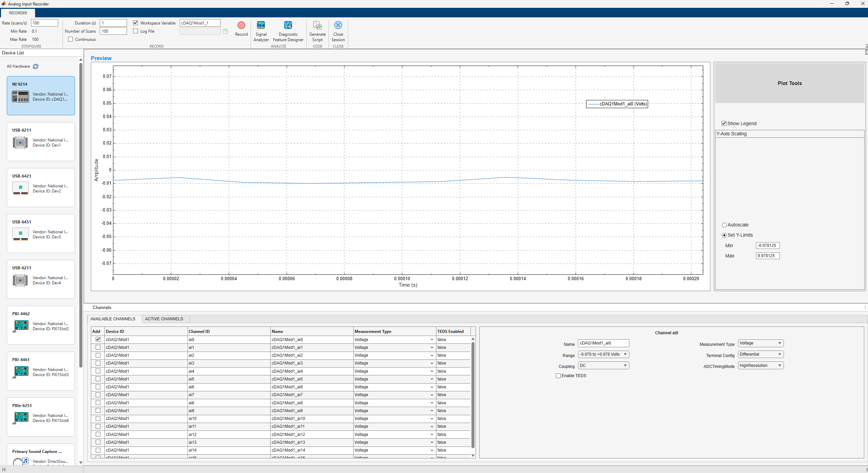Select PXI-4462 PXI1Slot2 device icon
The image size is (868, 473).
point(21,326)
